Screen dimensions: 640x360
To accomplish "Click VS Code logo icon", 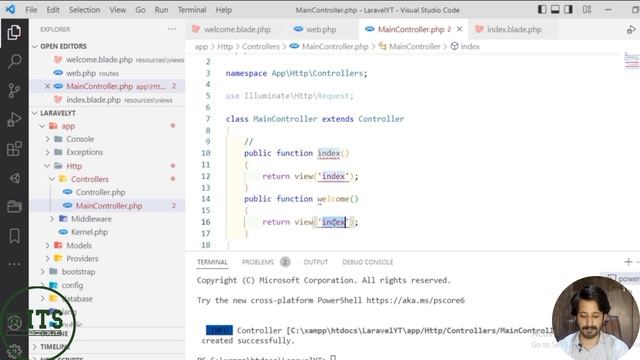I will 11,9.
